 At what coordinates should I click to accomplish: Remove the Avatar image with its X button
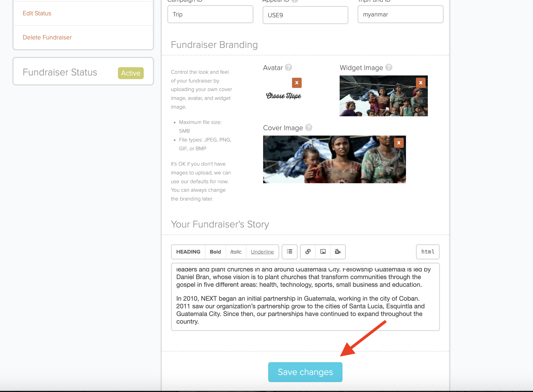point(297,83)
